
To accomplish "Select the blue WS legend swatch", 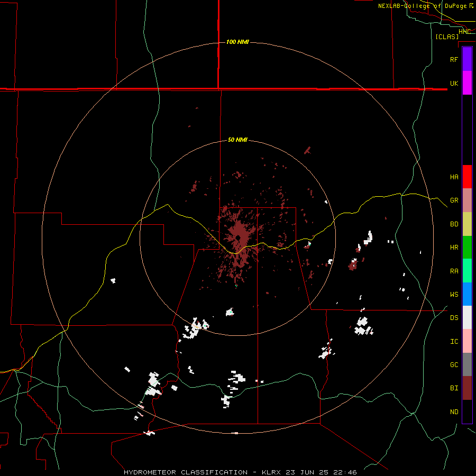I will pos(467,294).
